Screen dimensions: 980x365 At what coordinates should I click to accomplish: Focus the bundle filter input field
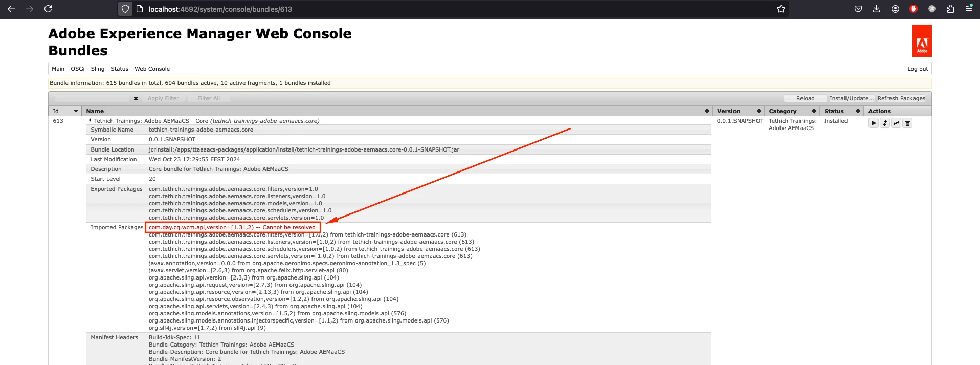(92, 98)
